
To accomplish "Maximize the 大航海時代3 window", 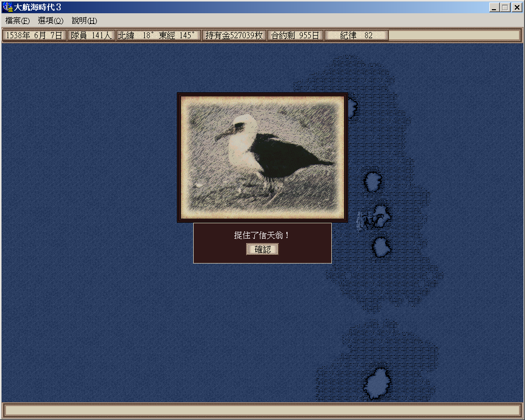I will [x=505, y=7].
